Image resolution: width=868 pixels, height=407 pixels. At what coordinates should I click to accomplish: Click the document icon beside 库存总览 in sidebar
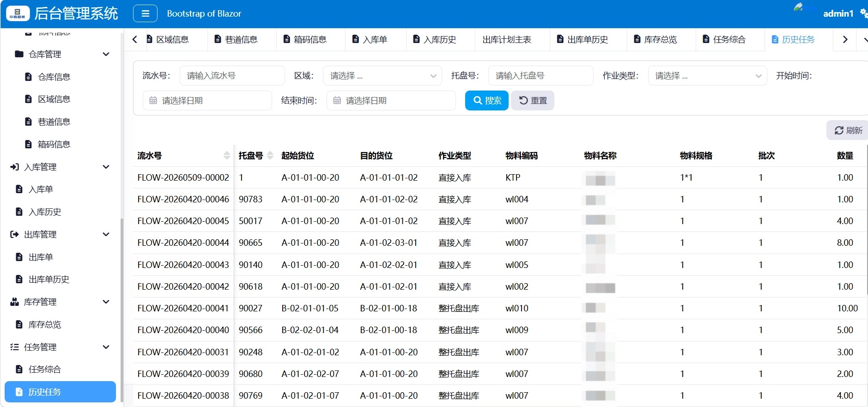(19, 324)
